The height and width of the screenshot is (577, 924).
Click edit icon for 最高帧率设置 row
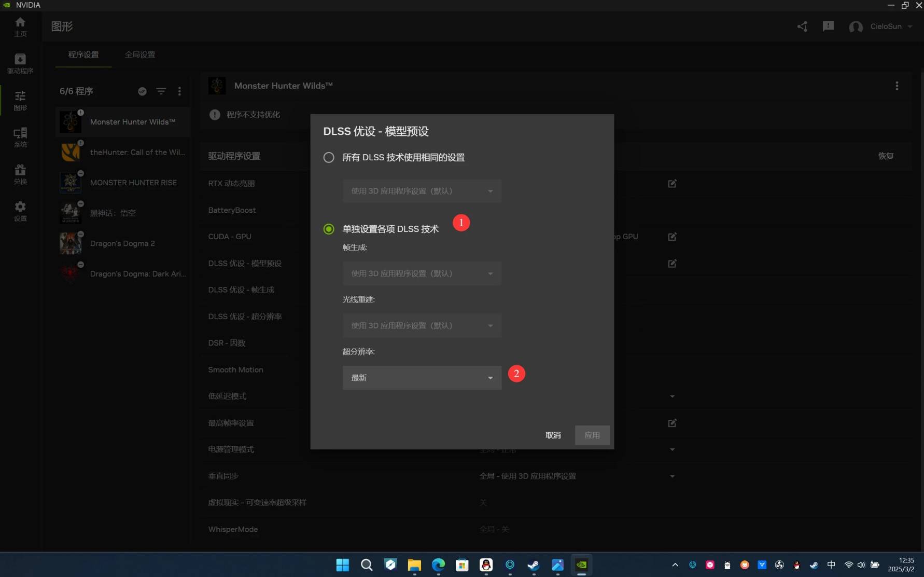click(x=672, y=423)
